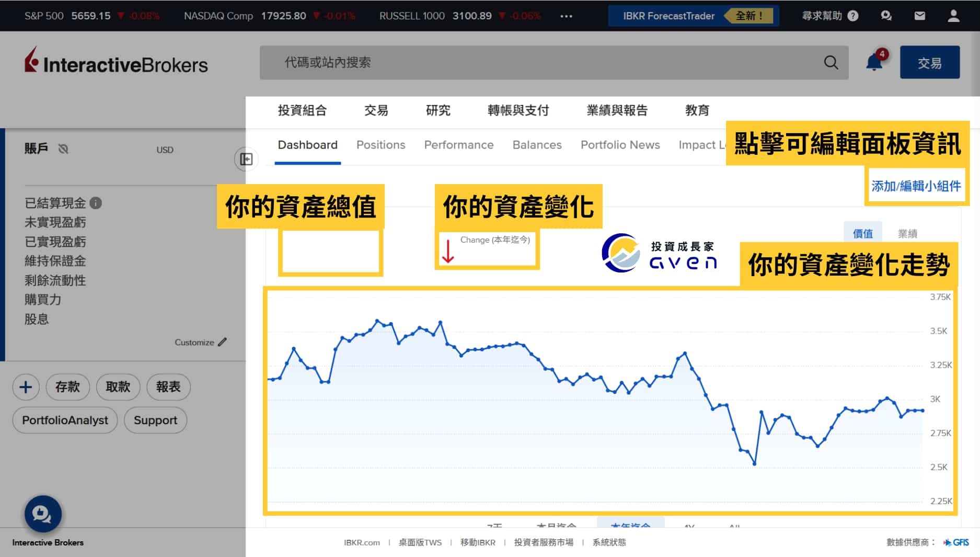Click the S&P 500 index quote
Screen dimensions: 980x557
tap(92, 16)
